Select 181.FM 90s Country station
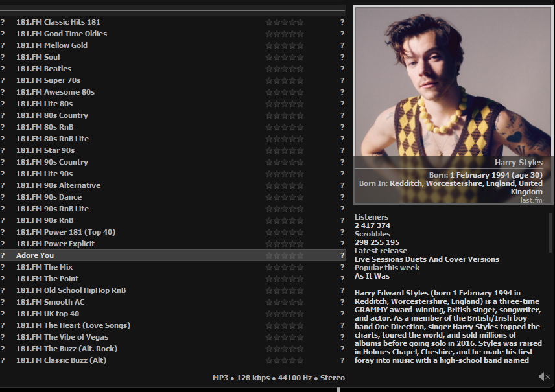The width and height of the screenshot is (555, 392). point(173,162)
